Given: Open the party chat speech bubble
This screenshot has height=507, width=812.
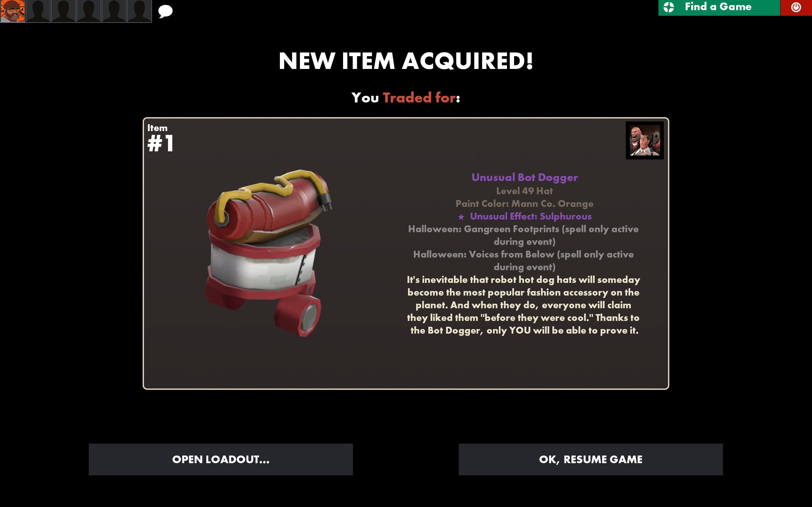Looking at the screenshot, I should (x=165, y=11).
